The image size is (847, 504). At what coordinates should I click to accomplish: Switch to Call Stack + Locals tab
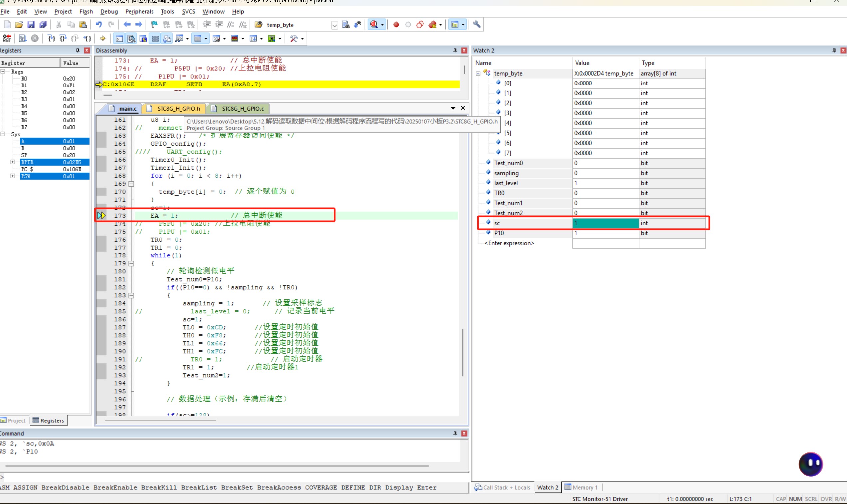pyautogui.click(x=502, y=487)
